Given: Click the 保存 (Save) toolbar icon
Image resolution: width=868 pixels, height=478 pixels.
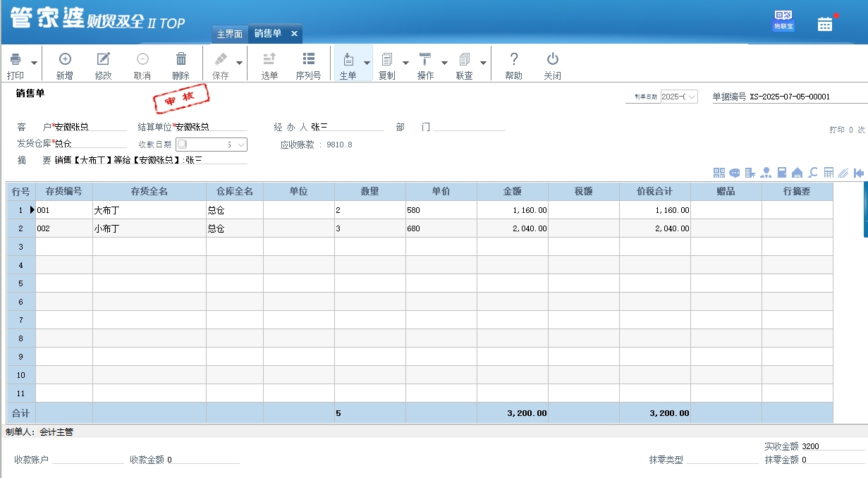Looking at the screenshot, I should 221,59.
